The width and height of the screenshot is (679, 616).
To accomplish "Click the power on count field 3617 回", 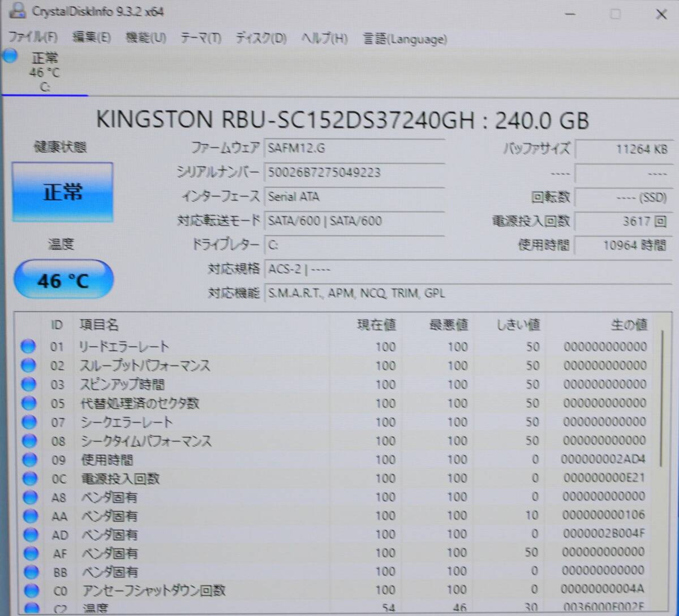I will [x=624, y=221].
